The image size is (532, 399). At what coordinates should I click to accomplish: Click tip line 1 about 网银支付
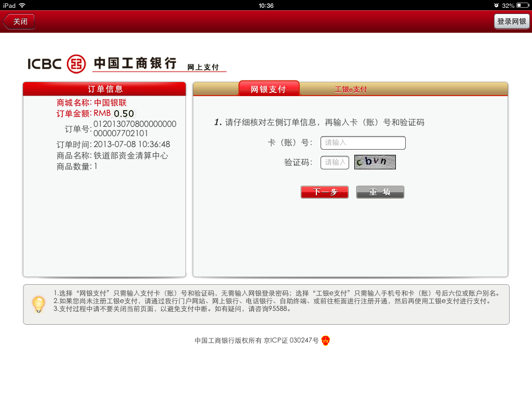click(276, 293)
